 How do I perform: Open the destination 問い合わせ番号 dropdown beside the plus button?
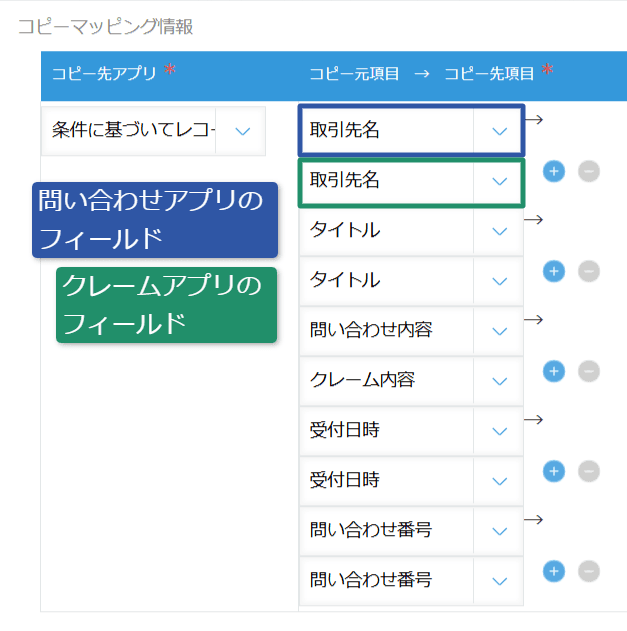point(411,580)
